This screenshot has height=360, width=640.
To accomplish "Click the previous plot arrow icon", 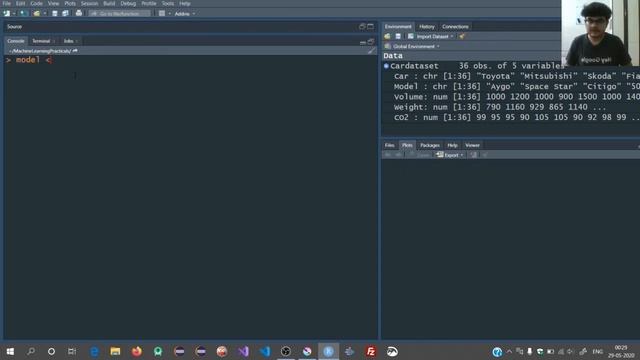I will (388, 155).
